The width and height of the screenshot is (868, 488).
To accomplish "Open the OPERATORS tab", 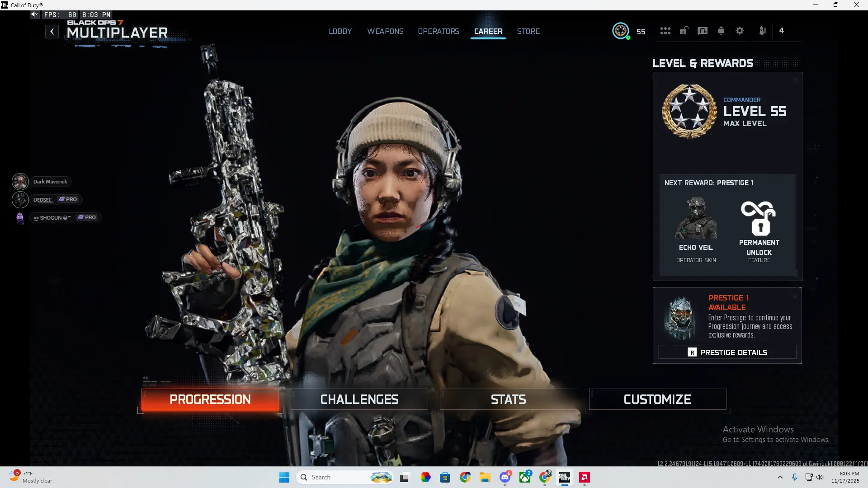I will pyautogui.click(x=439, y=31).
